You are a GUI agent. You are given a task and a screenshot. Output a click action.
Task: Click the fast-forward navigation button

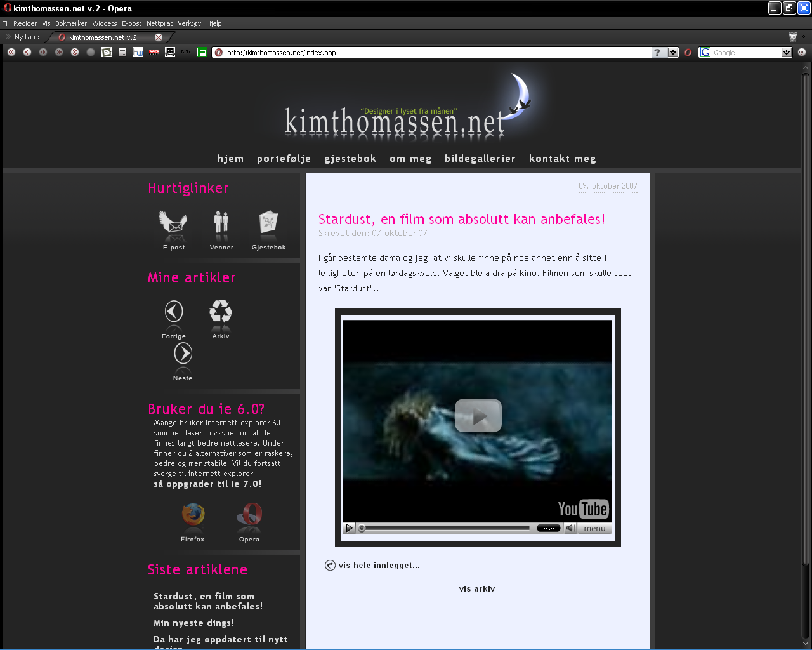59,52
